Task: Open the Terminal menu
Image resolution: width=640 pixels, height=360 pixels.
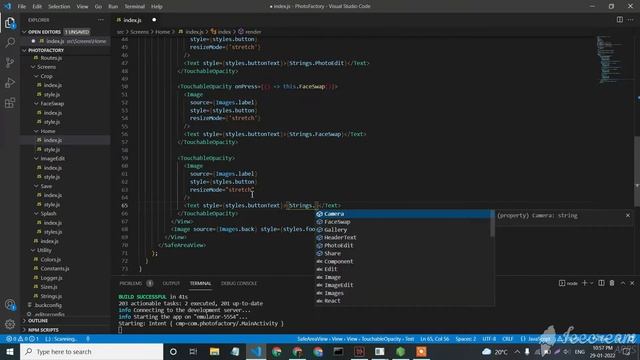Action: click(135, 7)
